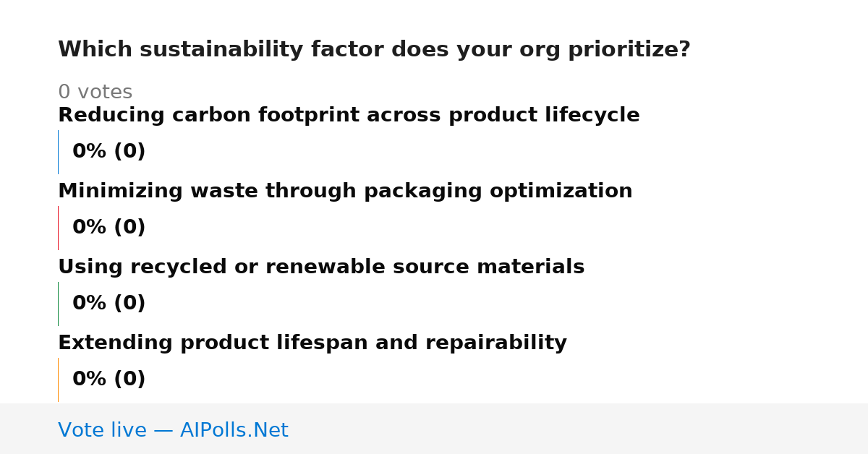The image size is (868, 454).
Task: Click the Vote live — AIPolls.Net link
Action: click(x=173, y=430)
